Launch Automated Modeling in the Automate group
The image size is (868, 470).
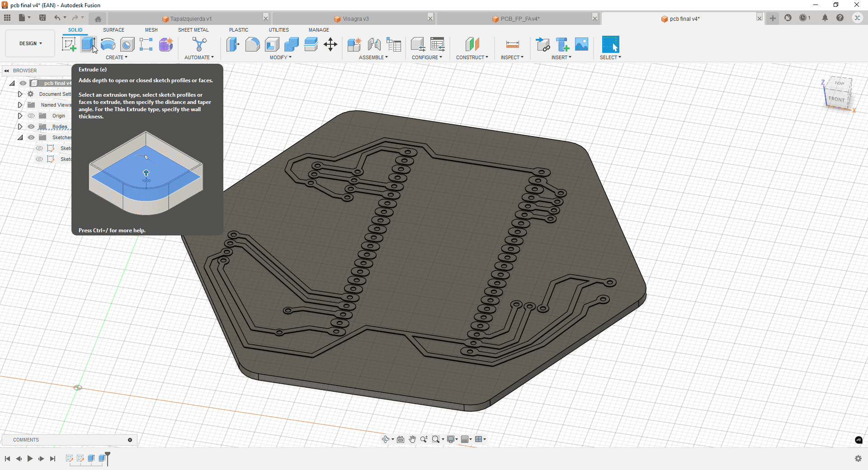click(x=199, y=44)
